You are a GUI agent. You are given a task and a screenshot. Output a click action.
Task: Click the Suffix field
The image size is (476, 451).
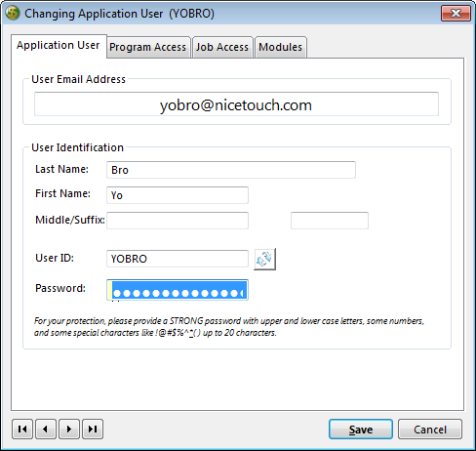(x=330, y=221)
